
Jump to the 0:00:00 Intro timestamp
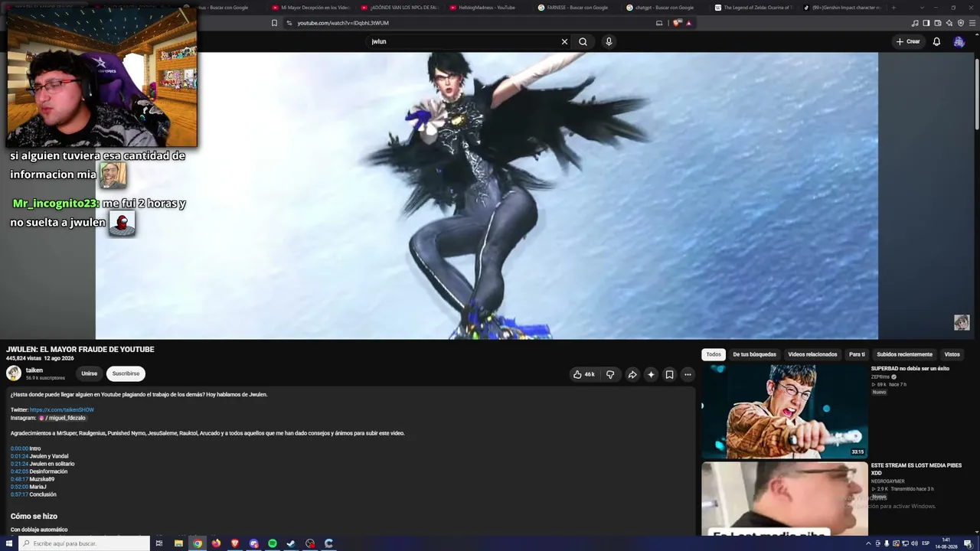[x=19, y=448]
